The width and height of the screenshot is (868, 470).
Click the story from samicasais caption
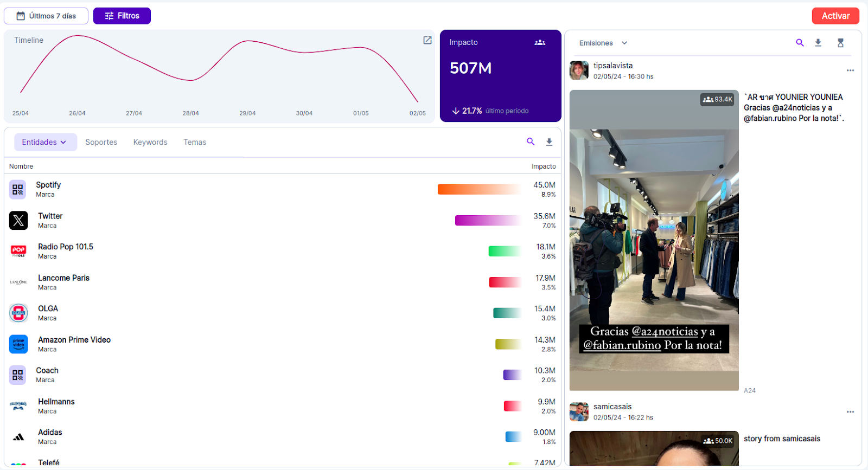click(x=782, y=439)
